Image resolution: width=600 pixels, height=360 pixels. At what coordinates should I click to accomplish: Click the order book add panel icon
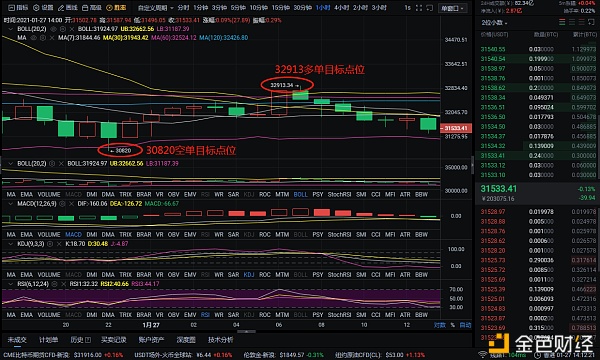point(591,23)
